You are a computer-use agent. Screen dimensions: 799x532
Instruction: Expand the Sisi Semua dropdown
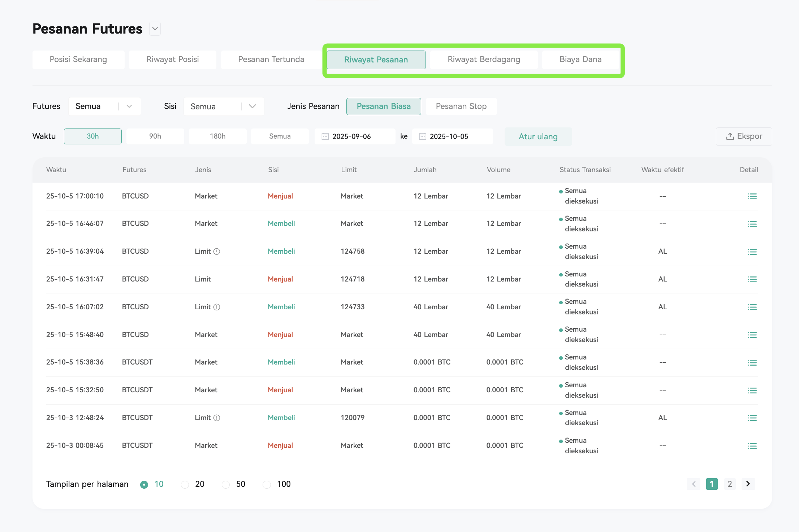click(x=224, y=106)
